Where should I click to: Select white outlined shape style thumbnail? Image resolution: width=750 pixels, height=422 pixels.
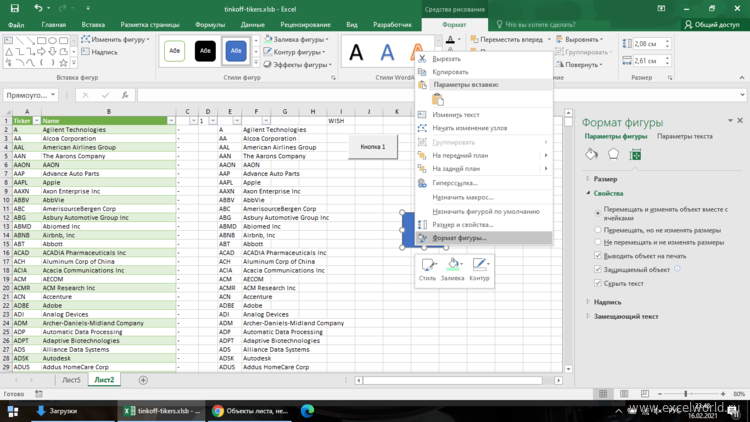(175, 51)
